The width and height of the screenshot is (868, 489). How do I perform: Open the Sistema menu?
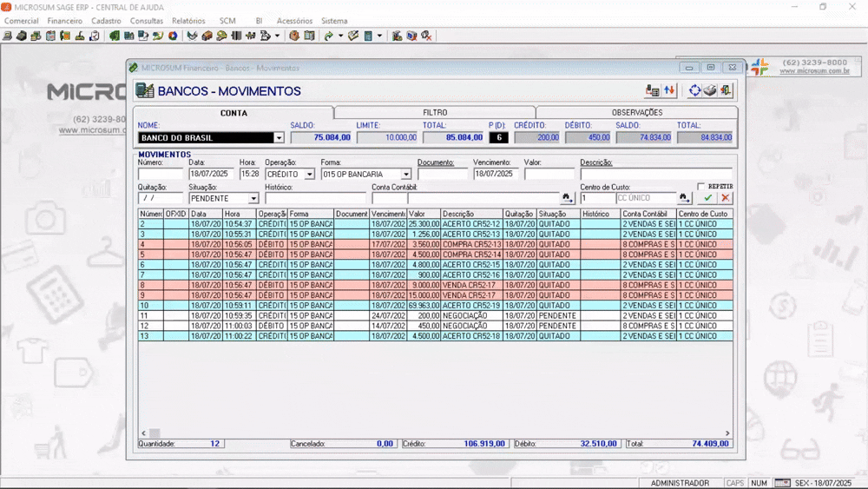[334, 21]
